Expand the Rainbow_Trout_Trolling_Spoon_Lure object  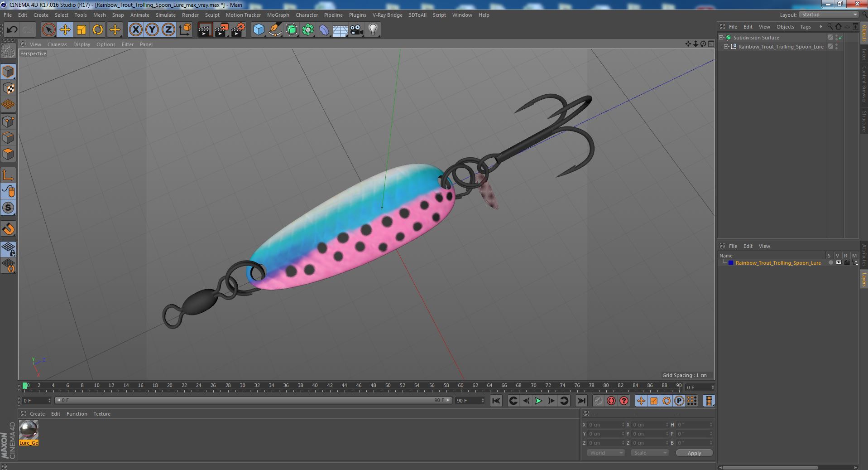pyautogui.click(x=726, y=47)
